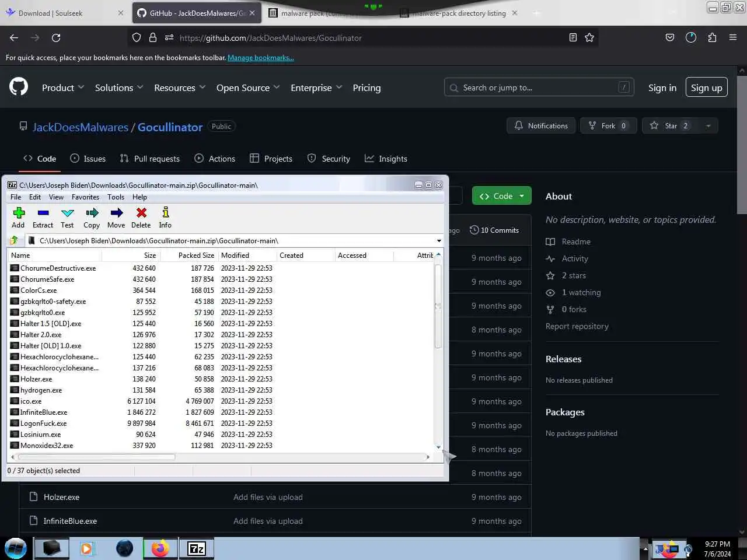Open the 7-Zip address path dropdown
Screen dimensions: 747x560
439,240
